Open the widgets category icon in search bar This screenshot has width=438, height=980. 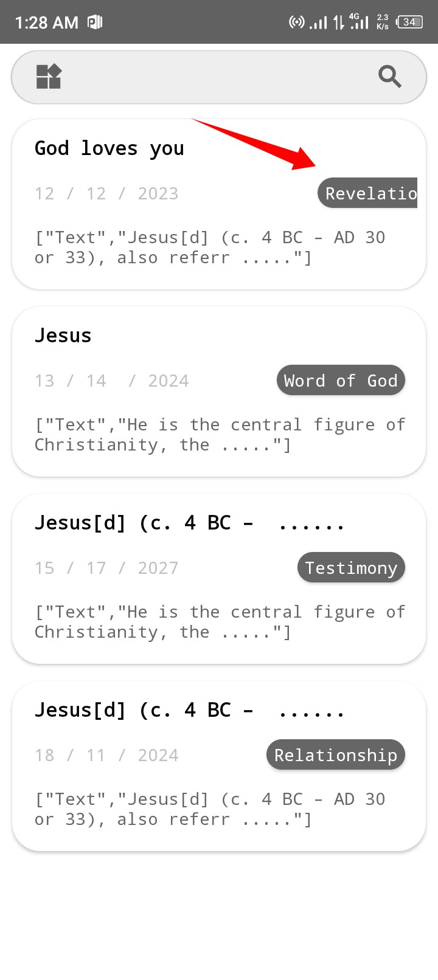pos(49,77)
